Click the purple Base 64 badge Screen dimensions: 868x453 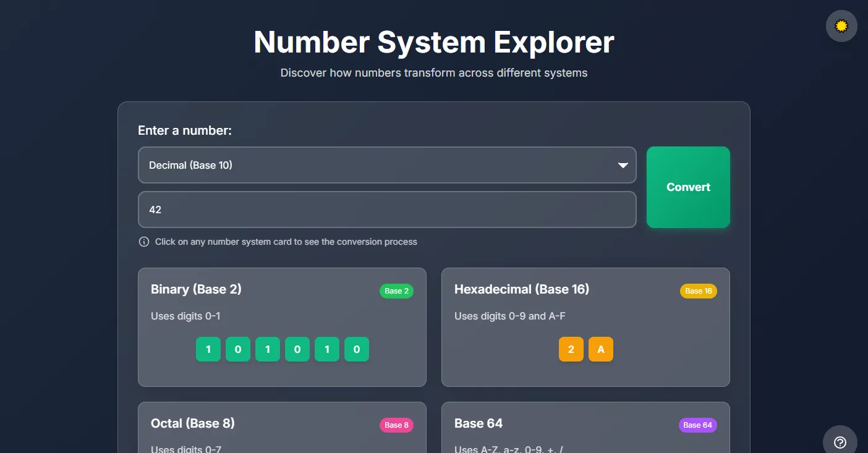point(698,425)
